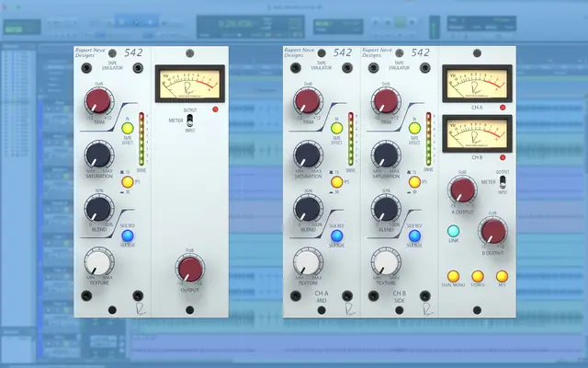Screen dimensions: 588x368
Task: Click the white Texture knob on the mono 542
Action: pos(98,261)
